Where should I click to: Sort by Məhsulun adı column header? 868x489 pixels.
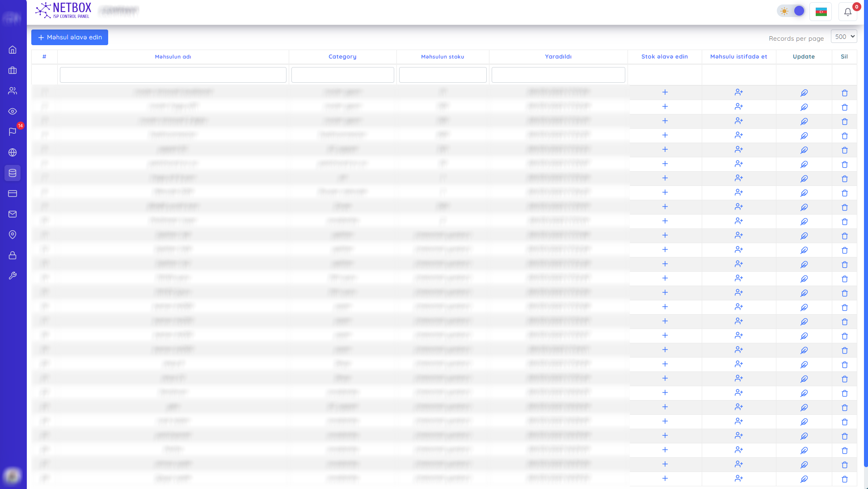(x=173, y=57)
